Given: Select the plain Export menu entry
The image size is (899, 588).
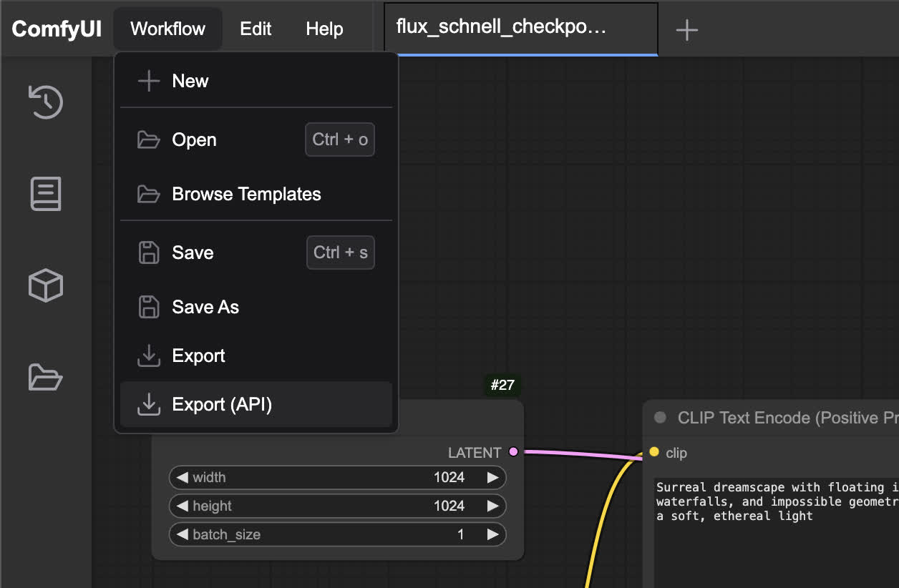Looking at the screenshot, I should click(256, 356).
